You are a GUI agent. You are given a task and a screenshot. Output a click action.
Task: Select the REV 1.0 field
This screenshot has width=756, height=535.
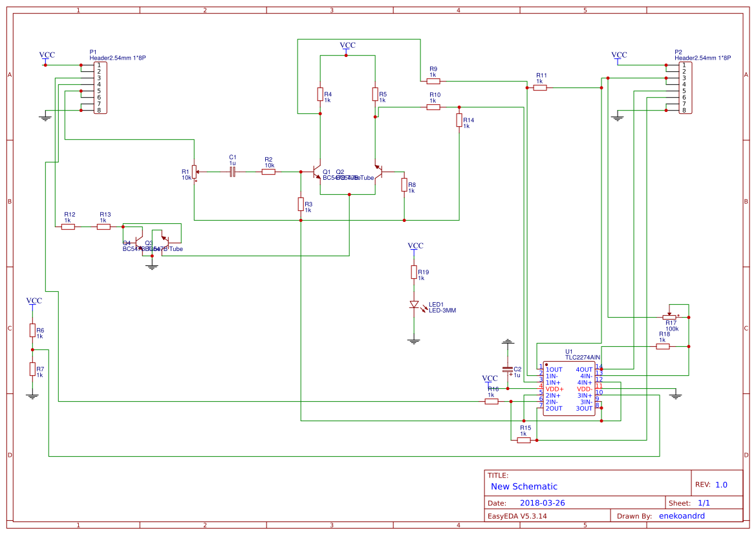[x=722, y=484]
